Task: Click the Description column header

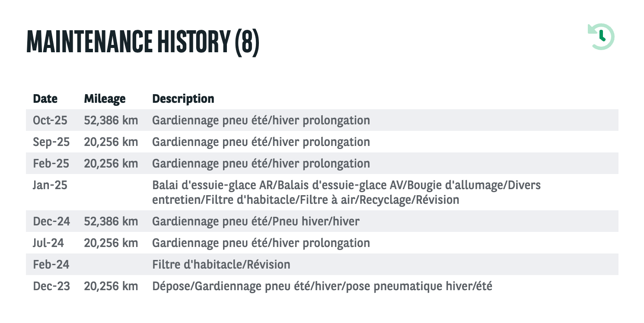Action: pos(183,99)
